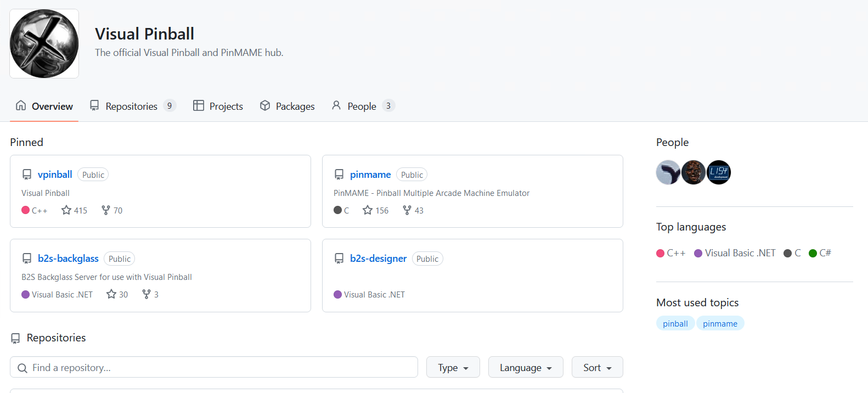Open the vpinball repository link

tap(55, 175)
